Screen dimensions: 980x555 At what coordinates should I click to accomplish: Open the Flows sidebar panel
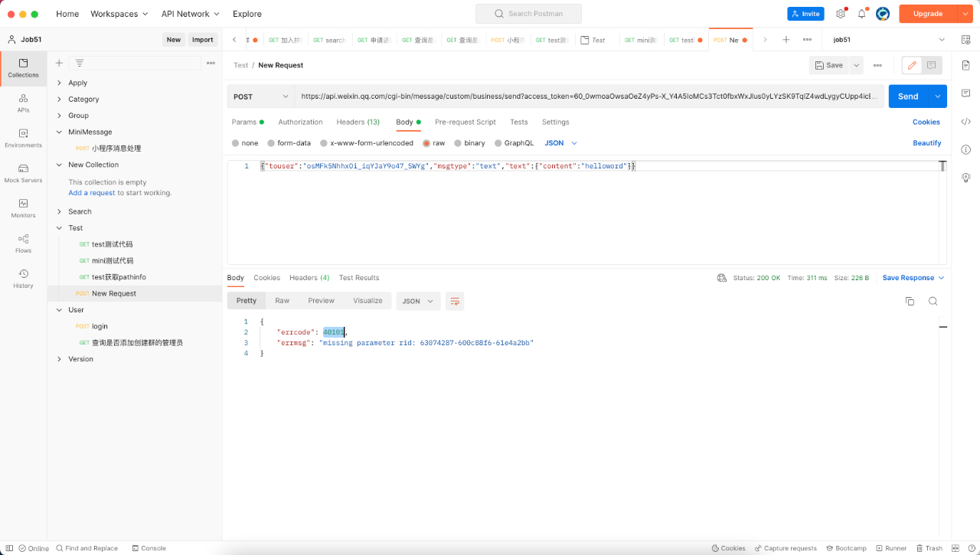tap(23, 244)
